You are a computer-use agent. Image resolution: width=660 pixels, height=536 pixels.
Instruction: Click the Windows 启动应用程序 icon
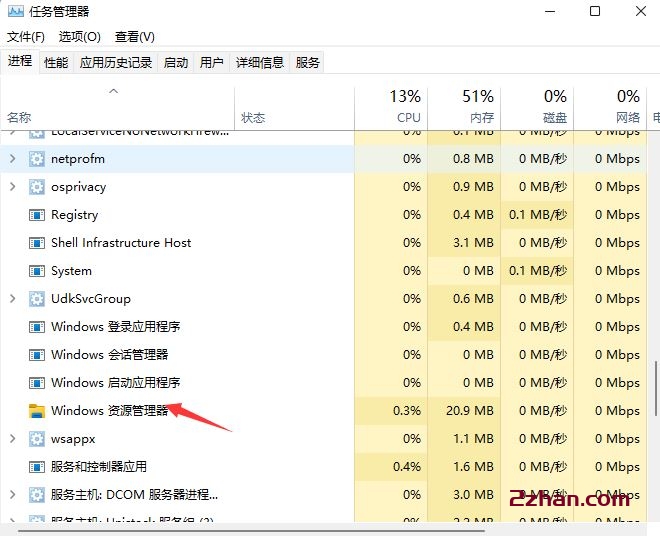[x=37, y=383]
